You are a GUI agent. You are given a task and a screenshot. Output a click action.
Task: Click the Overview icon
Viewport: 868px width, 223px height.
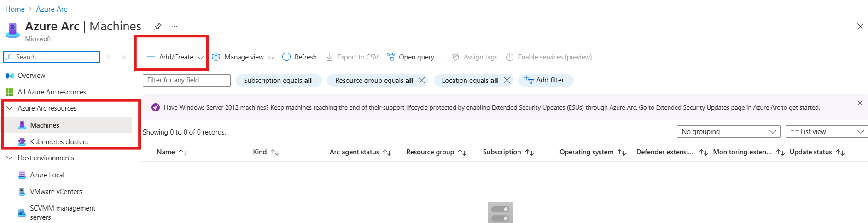pos(9,76)
